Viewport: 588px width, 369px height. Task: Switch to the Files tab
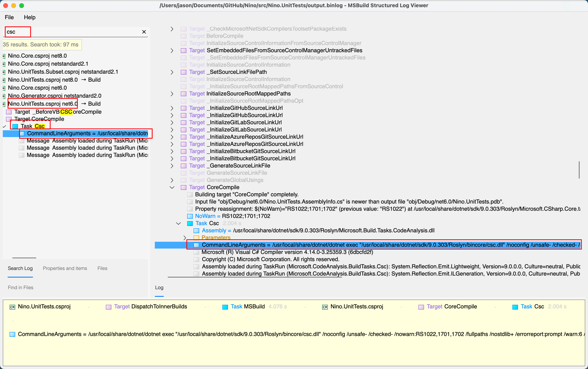(102, 268)
